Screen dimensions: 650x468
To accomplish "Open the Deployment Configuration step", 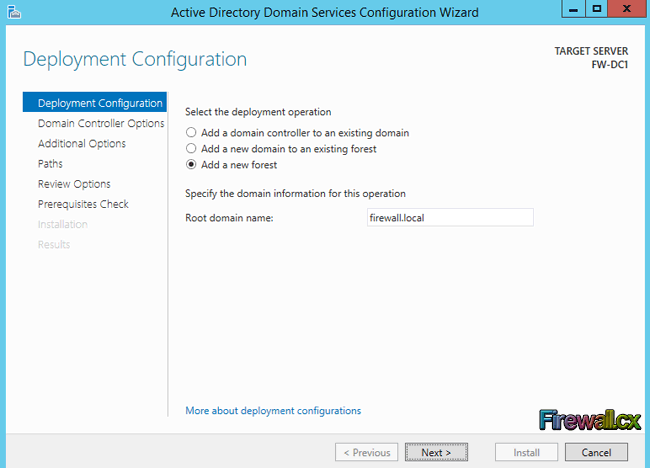I will [95, 102].
